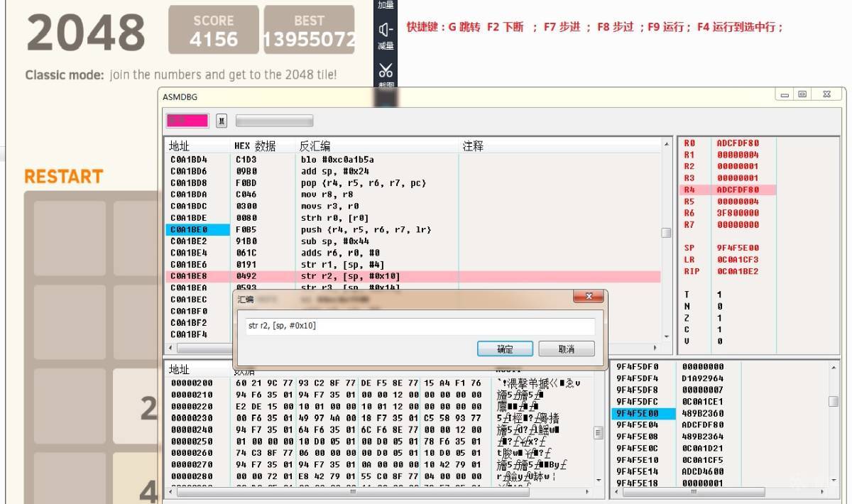Select the LR register value 0C0A1CF3
Viewport: 852px width, 504px height.
pyautogui.click(x=738, y=260)
